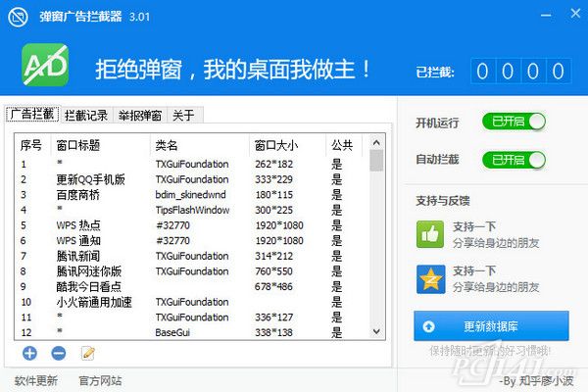Select row WPS 热点
The image size is (588, 392).
191,225
